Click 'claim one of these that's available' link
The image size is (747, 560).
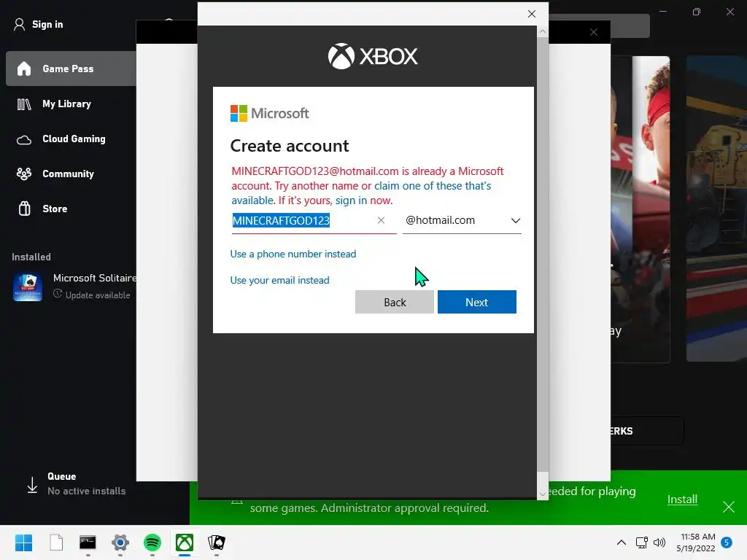coord(433,186)
